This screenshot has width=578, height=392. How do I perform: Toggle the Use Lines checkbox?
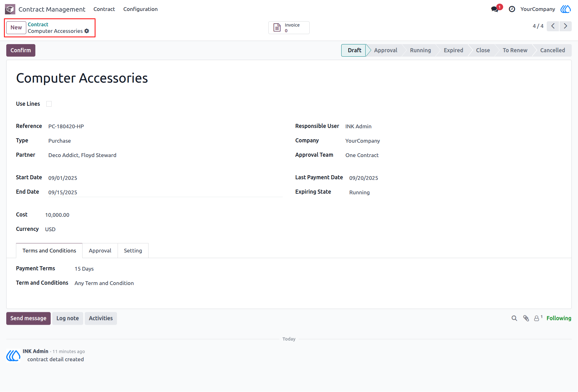49,104
